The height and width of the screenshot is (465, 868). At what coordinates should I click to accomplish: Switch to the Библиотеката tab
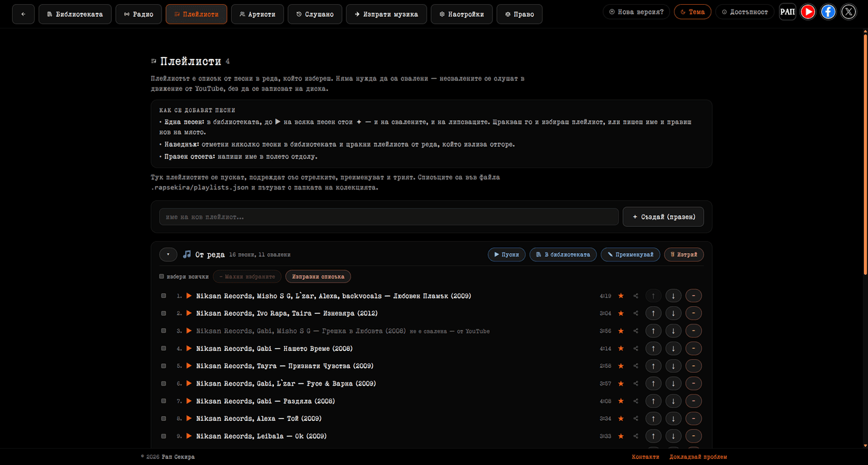tap(75, 14)
